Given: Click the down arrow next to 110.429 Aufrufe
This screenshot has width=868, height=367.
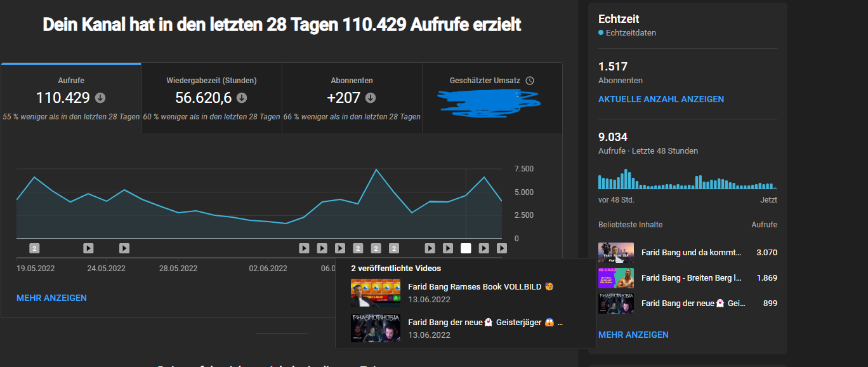Looking at the screenshot, I should click(100, 98).
